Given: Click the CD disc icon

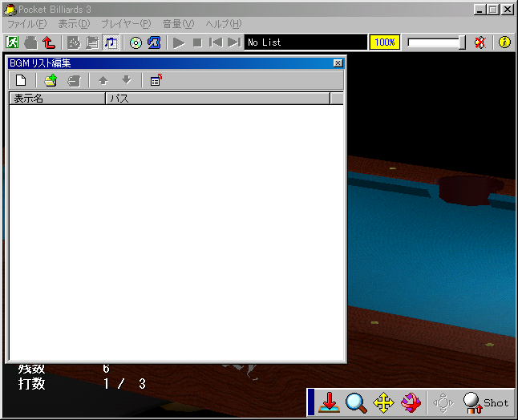Looking at the screenshot, I should pos(136,42).
